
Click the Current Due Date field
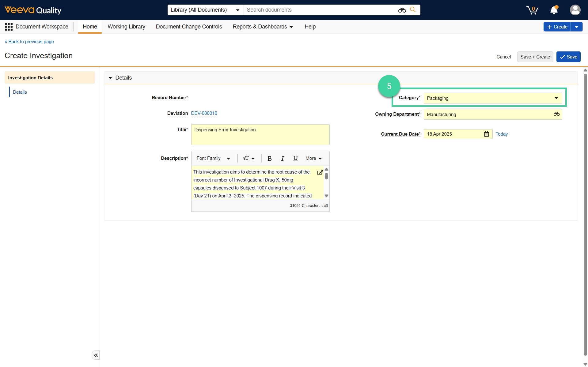pos(458,134)
